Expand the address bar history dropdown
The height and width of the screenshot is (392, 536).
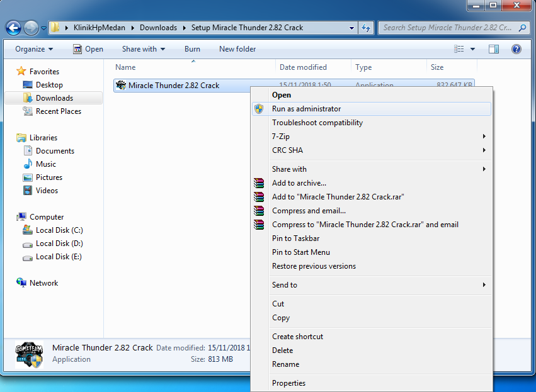click(351, 28)
